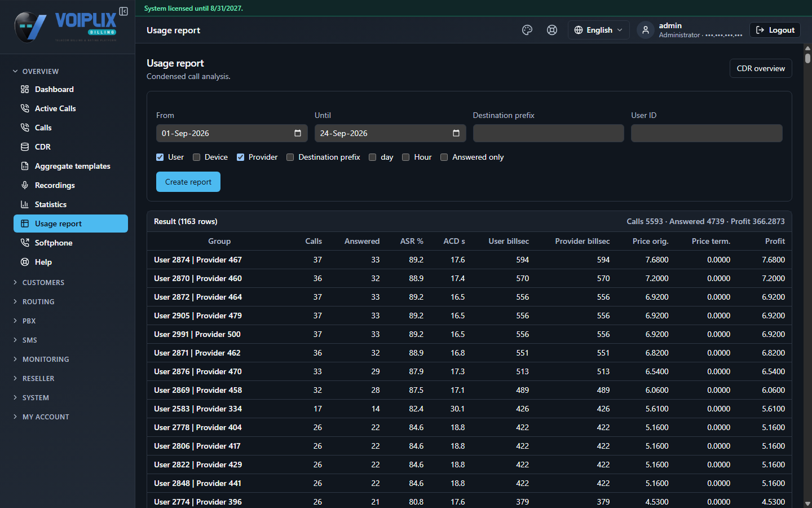Open Recordings in the sidebar
Image resolution: width=812 pixels, height=508 pixels.
[x=70, y=185]
